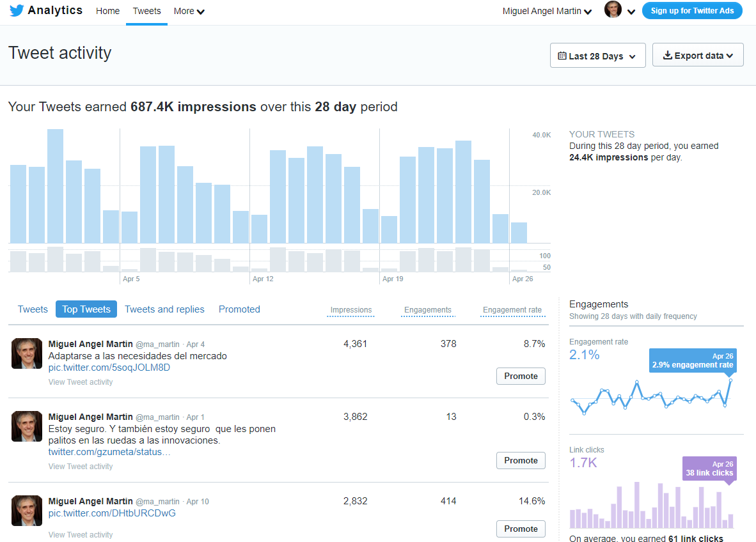Switch to Tweets and replies tab
The image size is (756, 542).
click(164, 309)
